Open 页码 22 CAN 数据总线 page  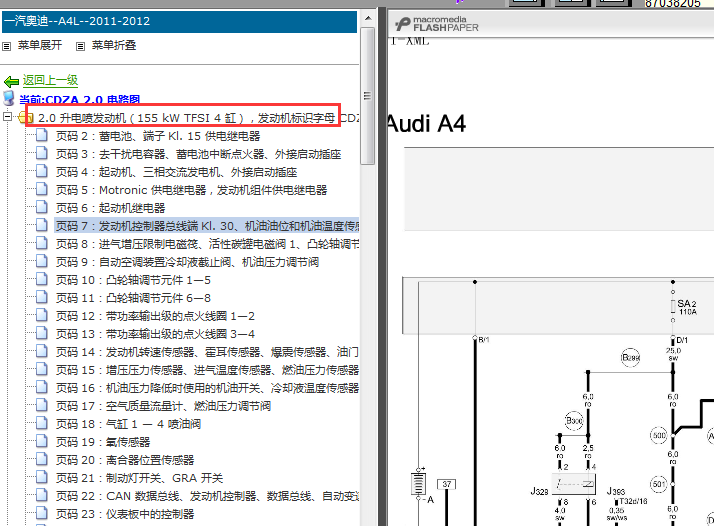tap(207, 496)
